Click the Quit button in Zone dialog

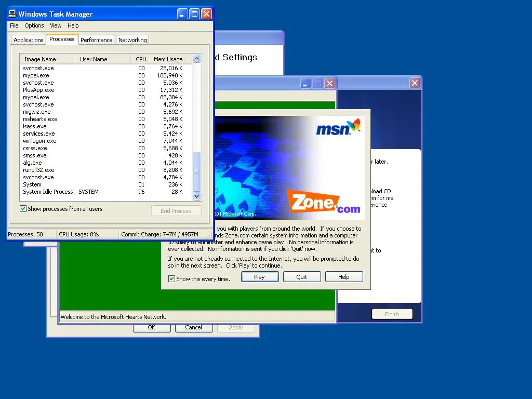[x=302, y=277]
